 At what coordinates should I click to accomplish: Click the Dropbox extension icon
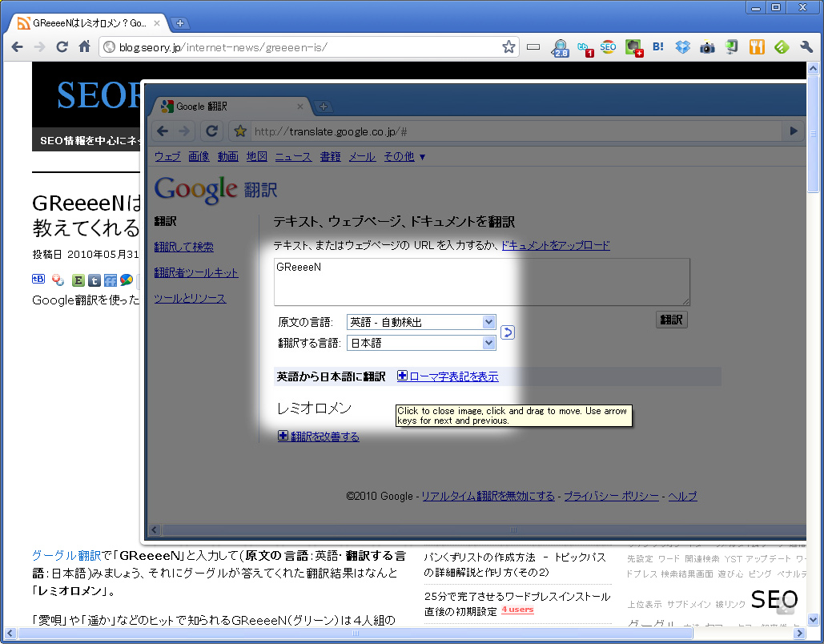tap(682, 47)
